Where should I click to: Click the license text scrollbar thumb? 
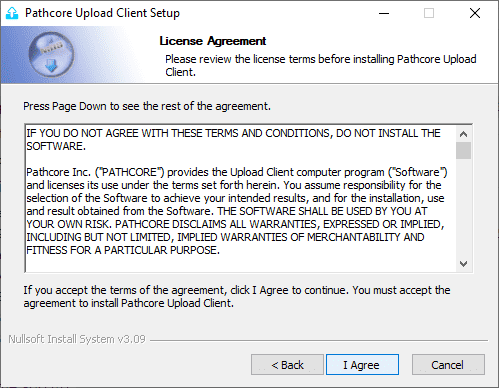click(463, 151)
